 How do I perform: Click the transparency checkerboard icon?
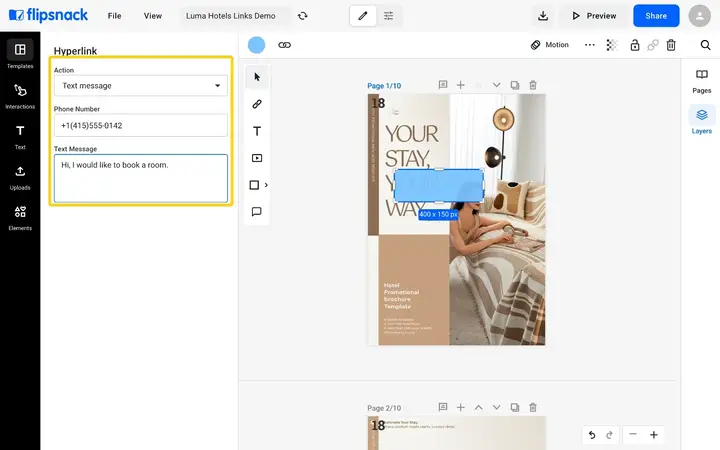pyautogui.click(x=612, y=45)
